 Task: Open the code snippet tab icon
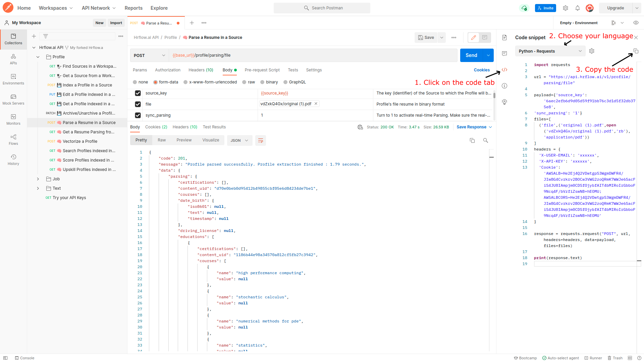coord(504,70)
